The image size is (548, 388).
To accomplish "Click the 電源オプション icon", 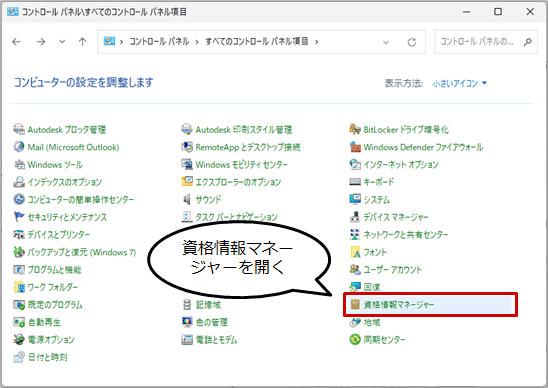I will [19, 339].
